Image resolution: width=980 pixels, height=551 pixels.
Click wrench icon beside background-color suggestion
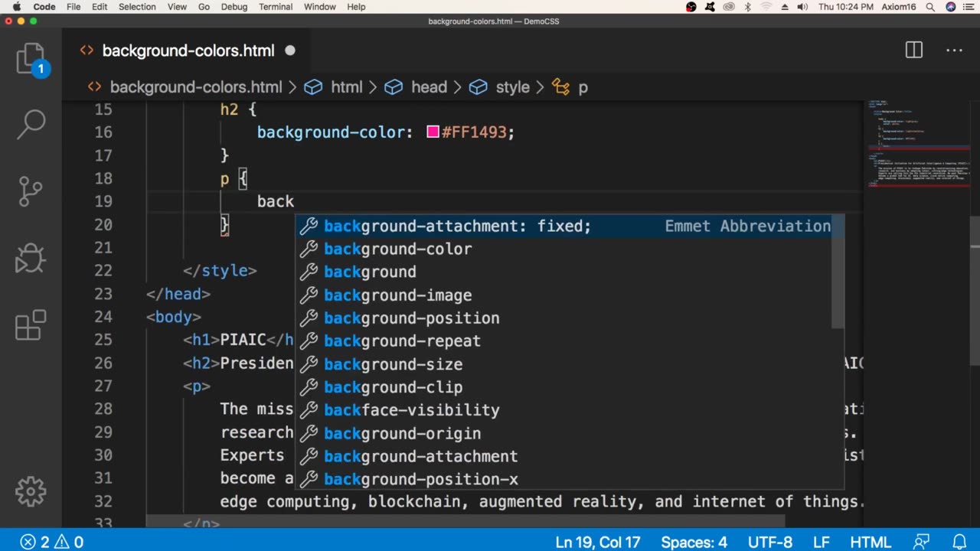coord(309,249)
